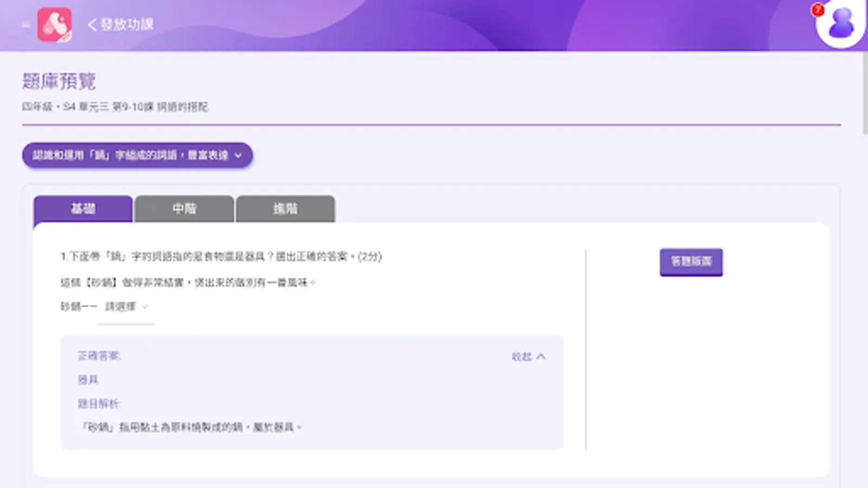868x488 pixels.
Task: Select the 基礎 difficulty tab
Action: pyautogui.click(x=82, y=209)
